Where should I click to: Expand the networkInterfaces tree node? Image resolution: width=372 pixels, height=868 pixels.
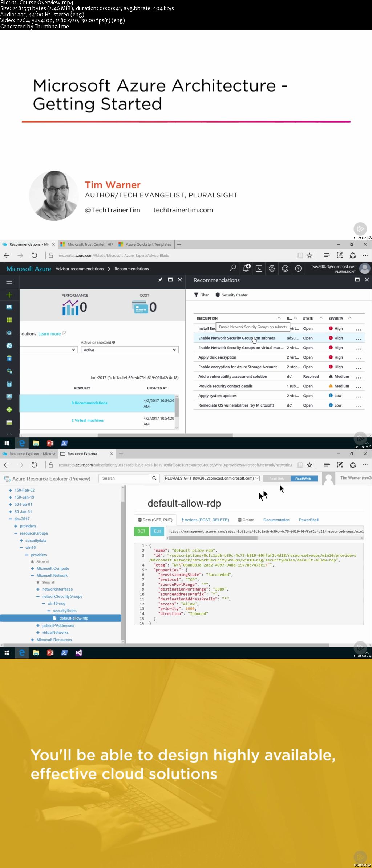(38, 589)
